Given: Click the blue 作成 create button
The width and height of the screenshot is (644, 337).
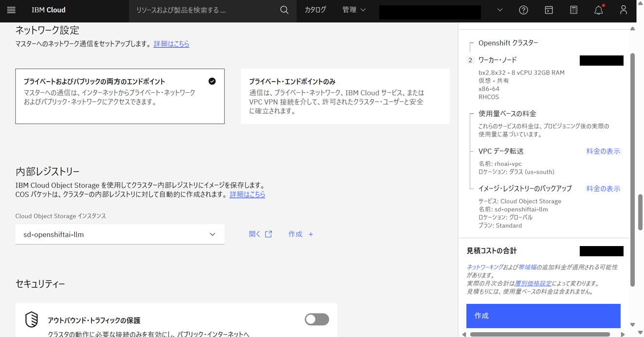Looking at the screenshot, I should 543,316.
